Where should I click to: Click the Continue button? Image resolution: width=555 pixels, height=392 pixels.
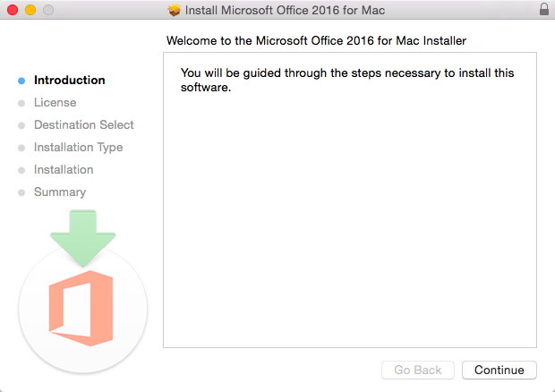point(499,370)
